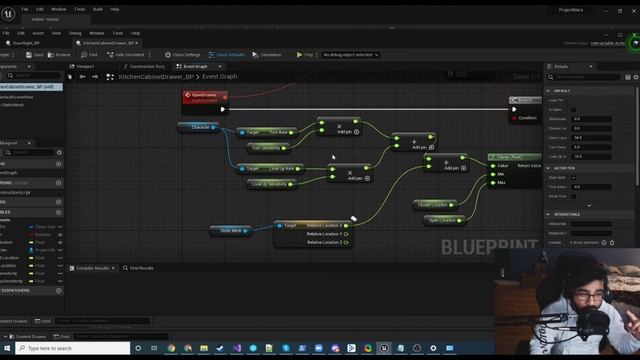Toggle visibility eye of the Boolean variable
Screen dimensions: 640x360
tap(60, 235)
